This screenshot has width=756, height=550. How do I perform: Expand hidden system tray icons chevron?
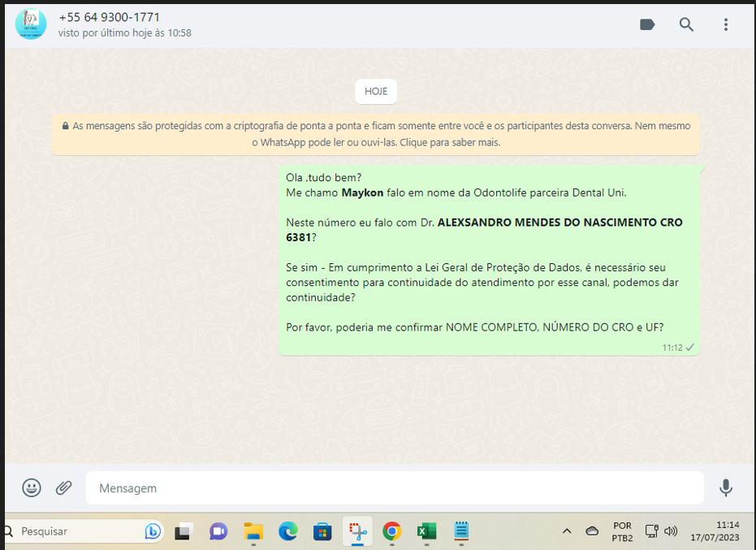click(567, 531)
